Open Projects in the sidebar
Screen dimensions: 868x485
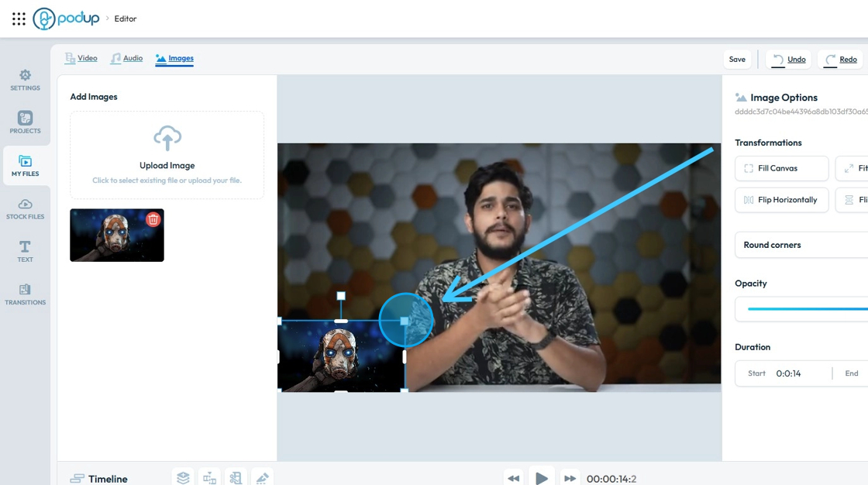coord(25,122)
